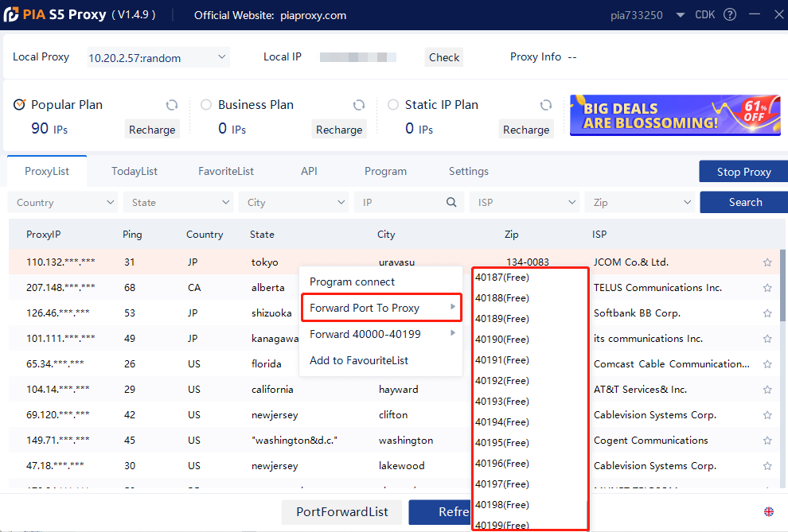The height and width of the screenshot is (532, 788).
Task: Click the proxy list vertical scrollbar
Action: (x=783, y=285)
